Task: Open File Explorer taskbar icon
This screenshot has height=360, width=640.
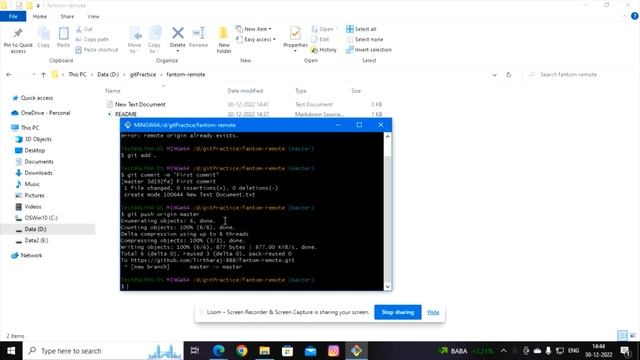Action: [x=264, y=351]
